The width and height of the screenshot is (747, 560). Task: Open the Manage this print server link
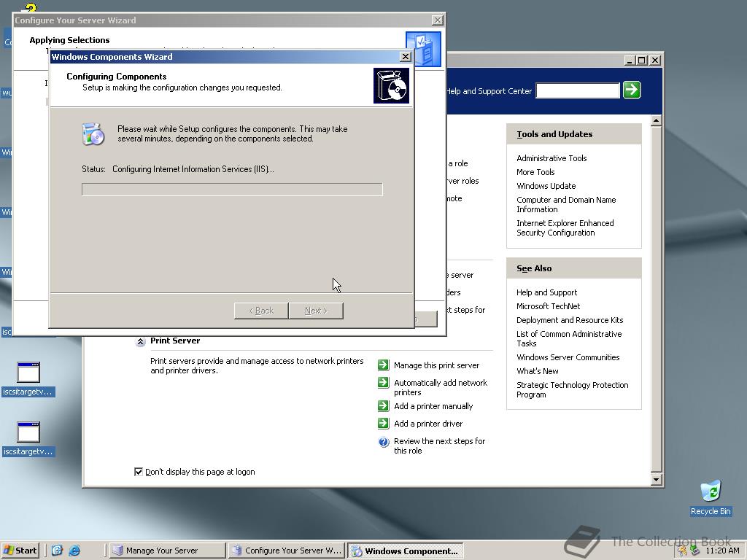point(436,365)
